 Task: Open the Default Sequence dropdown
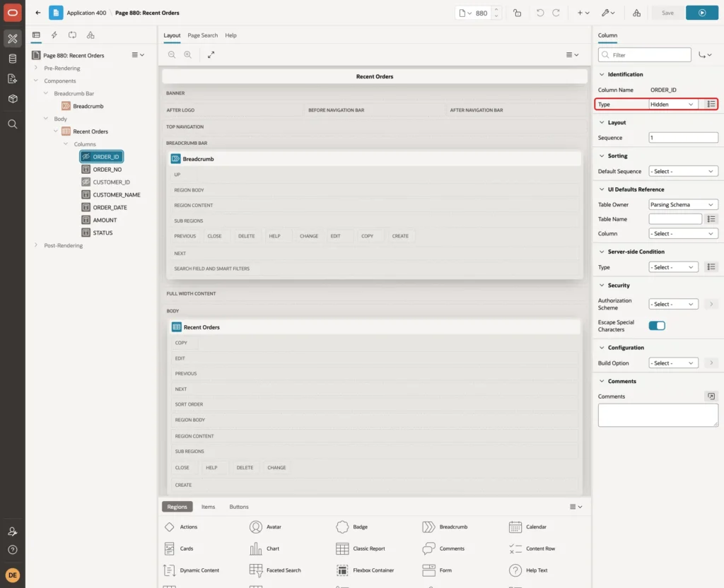tap(683, 171)
